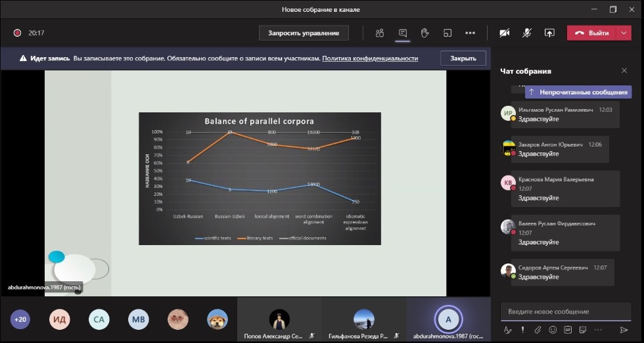The height and width of the screenshot is (343, 644).
Task: Open more chat compose options
Action: (x=597, y=330)
